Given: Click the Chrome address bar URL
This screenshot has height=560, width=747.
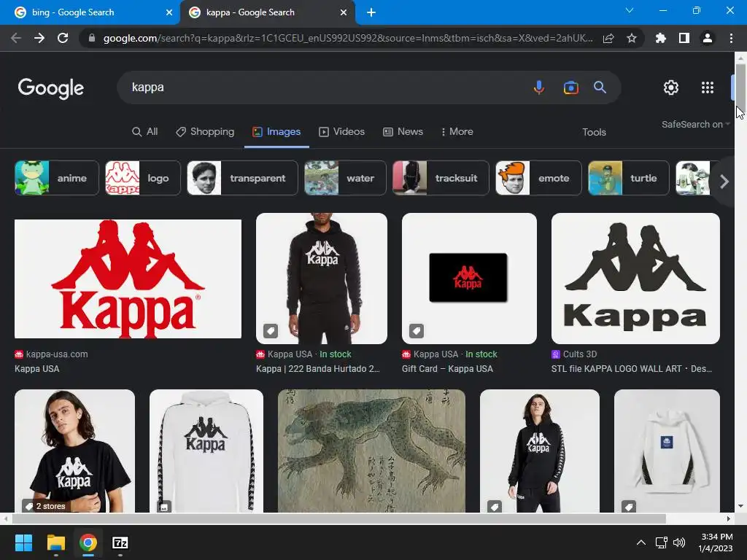Looking at the screenshot, I should (x=348, y=38).
